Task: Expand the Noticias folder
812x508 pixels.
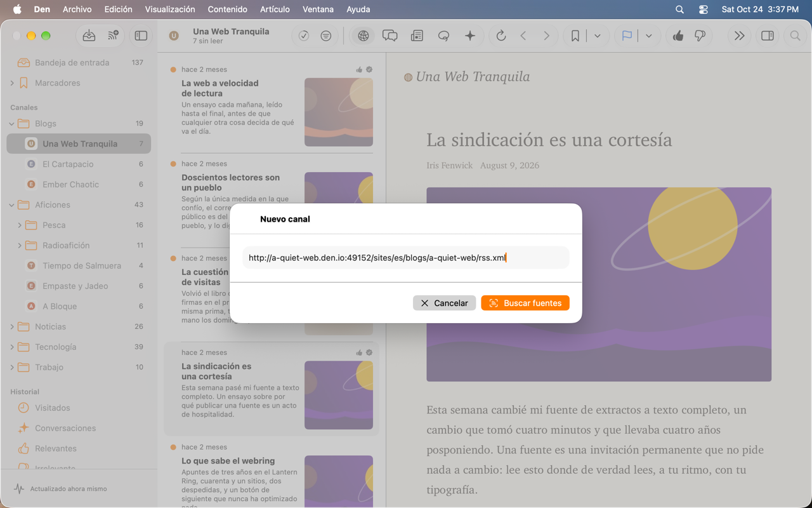Action: pyautogui.click(x=12, y=327)
